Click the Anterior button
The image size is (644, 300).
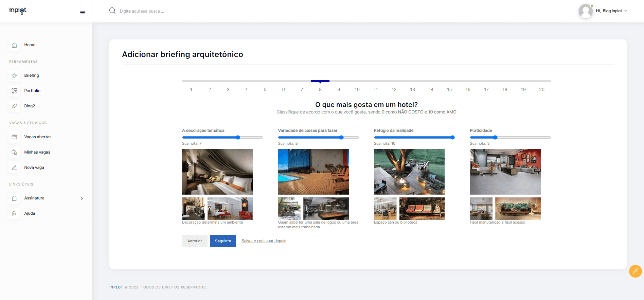pyautogui.click(x=195, y=241)
